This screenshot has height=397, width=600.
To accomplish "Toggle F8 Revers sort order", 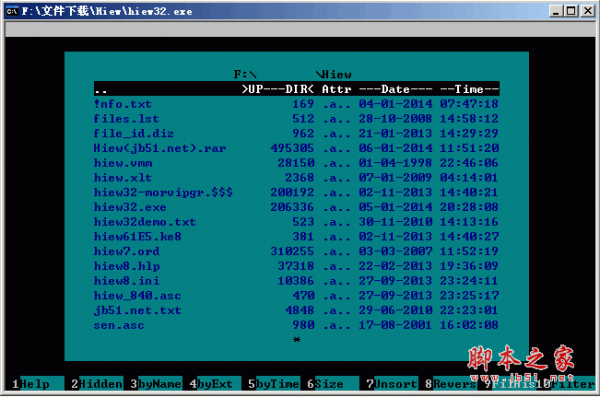I will (451, 384).
